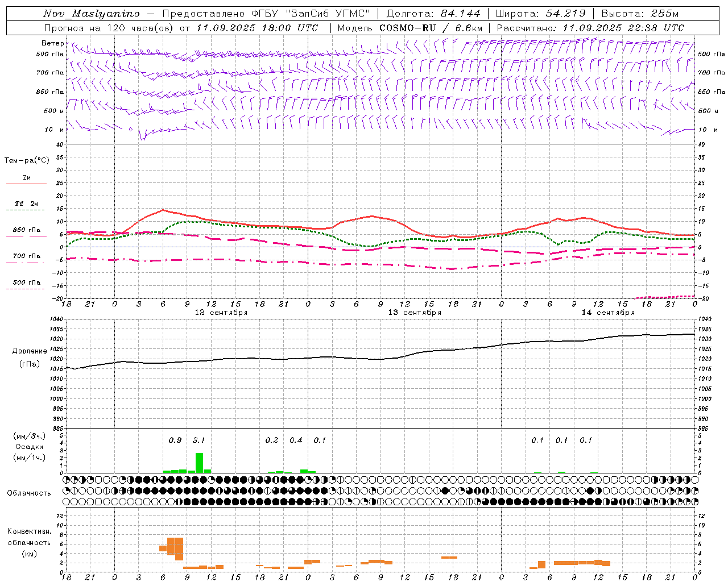Screen dimensions: 728x582
Task: Click the 700 гПа entry in temperature legend
Action: pos(27,256)
